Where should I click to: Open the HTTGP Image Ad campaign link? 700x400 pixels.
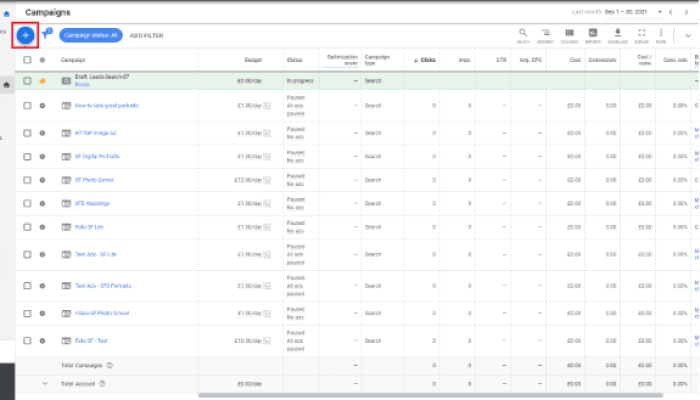click(96, 133)
